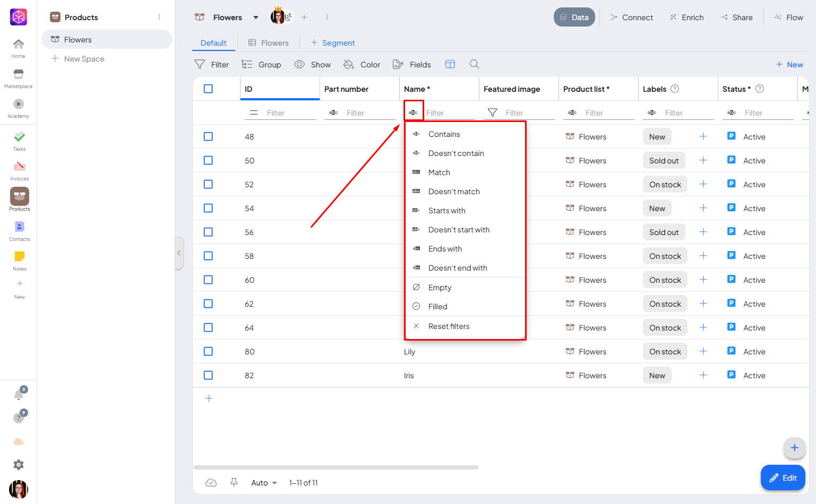Screen dimensions: 816x504
Task: Click the table layout icon in toolbar
Action: coord(450,64)
